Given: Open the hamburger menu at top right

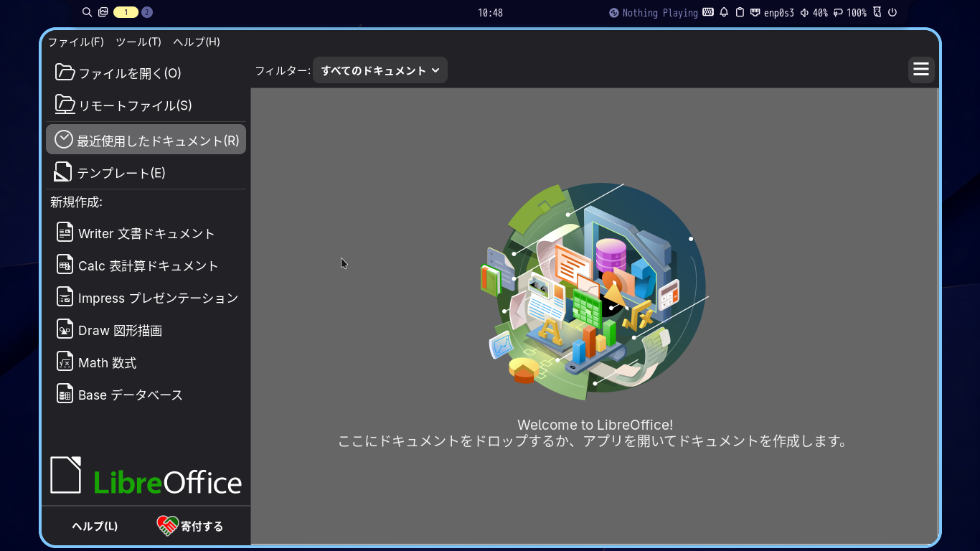Looking at the screenshot, I should 921,70.
